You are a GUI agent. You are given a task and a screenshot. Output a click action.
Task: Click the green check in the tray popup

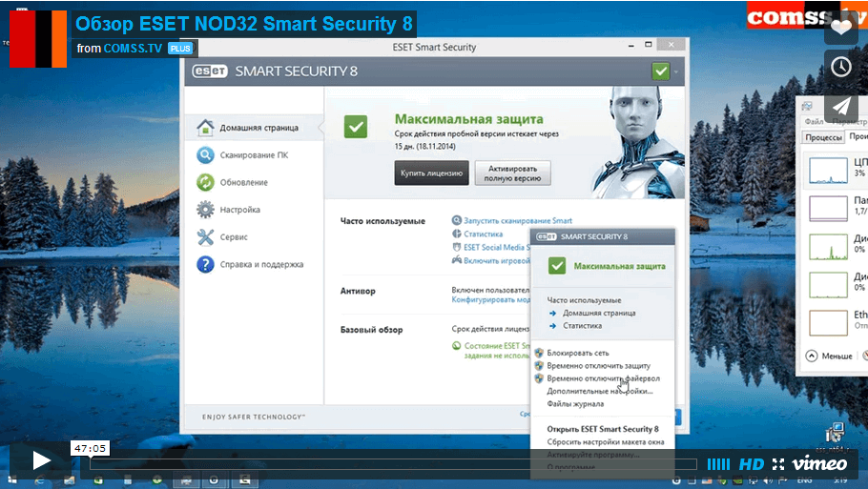coord(557,266)
